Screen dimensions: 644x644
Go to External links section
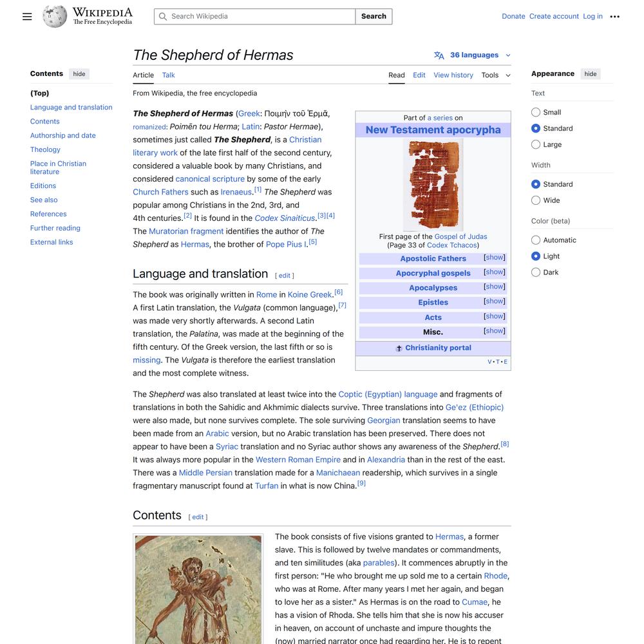tap(52, 242)
